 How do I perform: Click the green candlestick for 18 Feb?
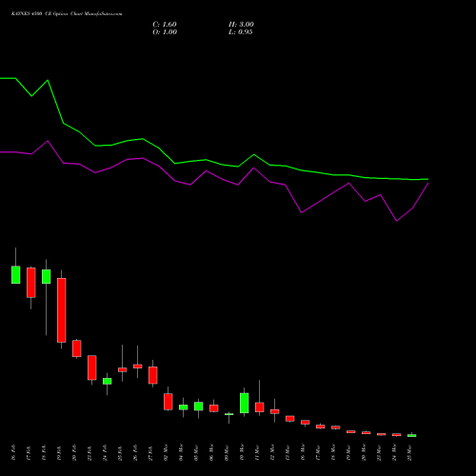click(47, 276)
